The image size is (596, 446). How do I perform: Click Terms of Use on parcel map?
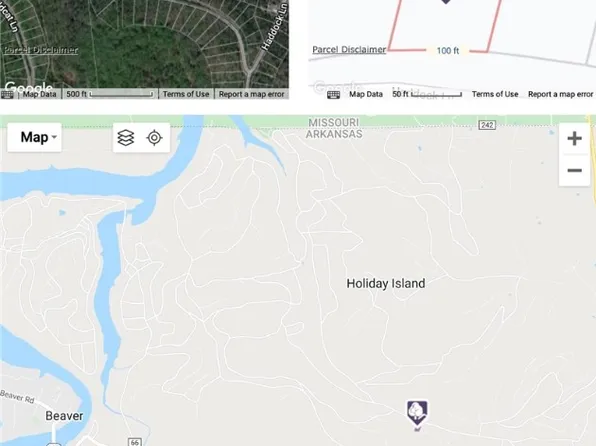pyautogui.click(x=495, y=94)
